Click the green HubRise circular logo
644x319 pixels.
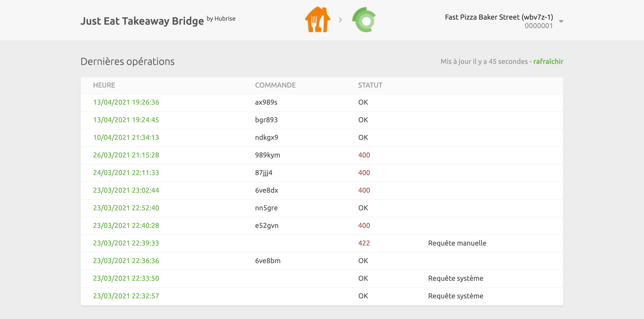click(364, 20)
